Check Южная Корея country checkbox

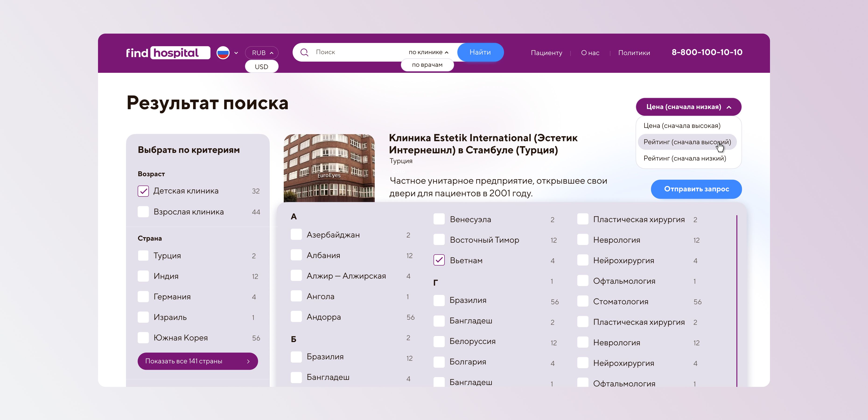(x=143, y=338)
